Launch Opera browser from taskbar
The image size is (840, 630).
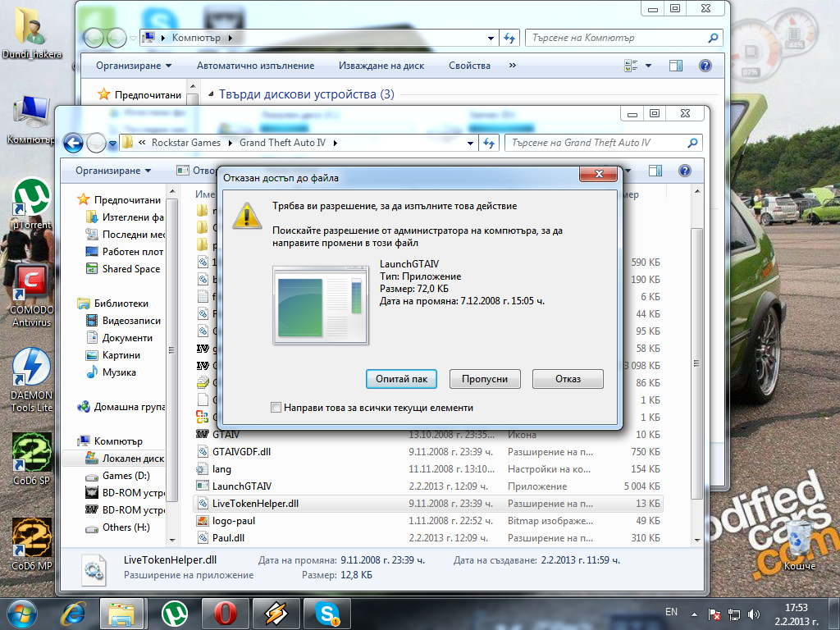coord(225,614)
